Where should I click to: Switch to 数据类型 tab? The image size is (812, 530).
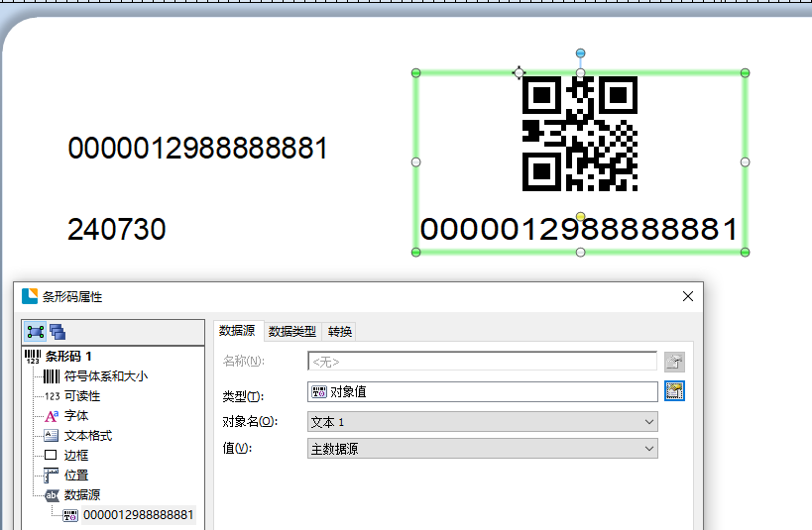click(292, 331)
